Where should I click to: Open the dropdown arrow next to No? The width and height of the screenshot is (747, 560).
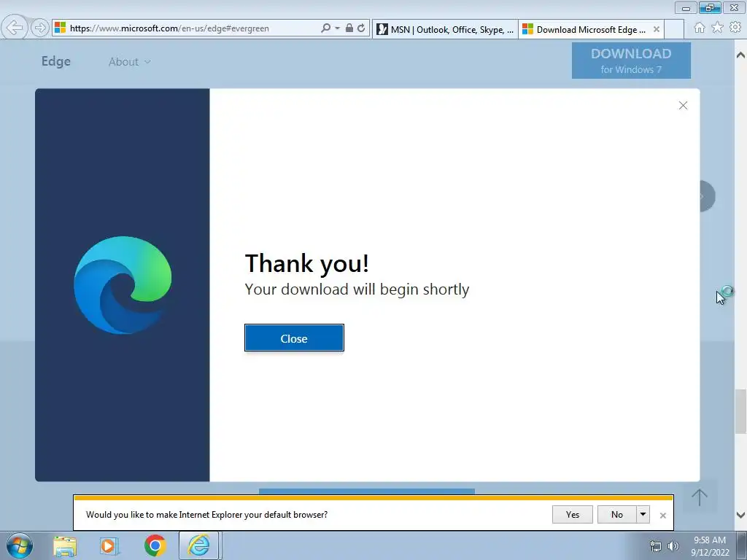(643, 514)
